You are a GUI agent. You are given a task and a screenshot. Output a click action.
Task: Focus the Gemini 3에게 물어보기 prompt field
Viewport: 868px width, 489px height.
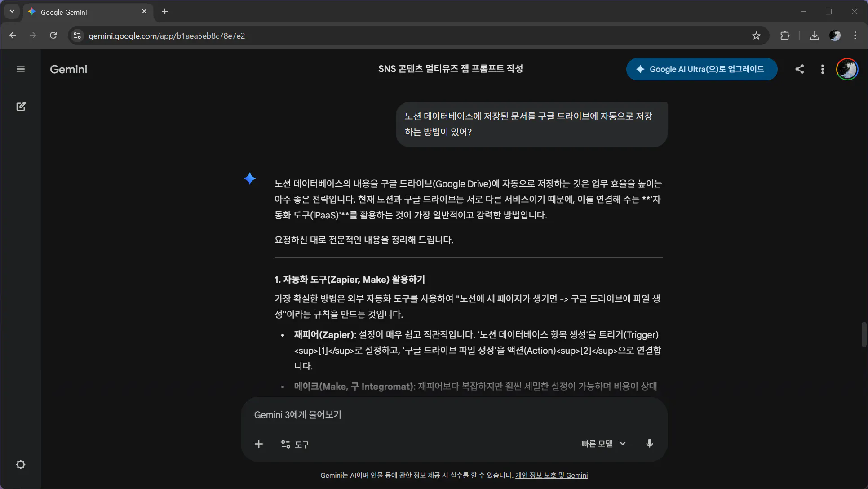[454, 415]
